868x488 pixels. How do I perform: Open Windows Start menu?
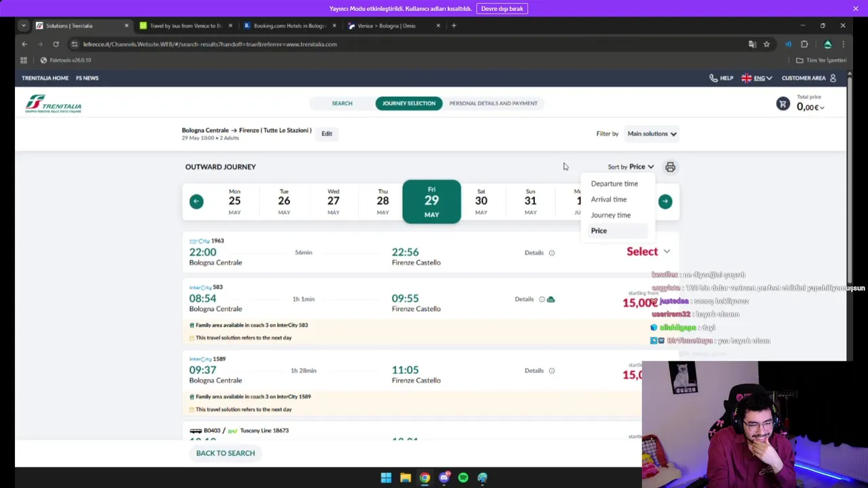pos(386,478)
